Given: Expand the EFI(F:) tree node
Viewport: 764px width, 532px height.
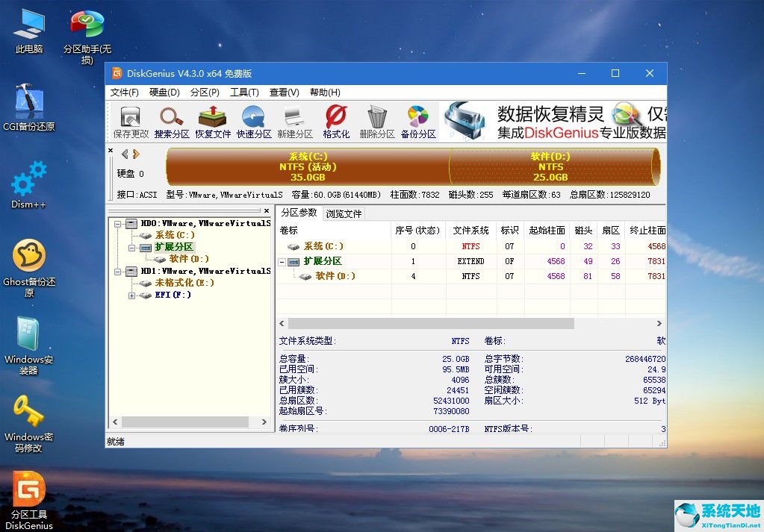Looking at the screenshot, I should pos(130,295).
